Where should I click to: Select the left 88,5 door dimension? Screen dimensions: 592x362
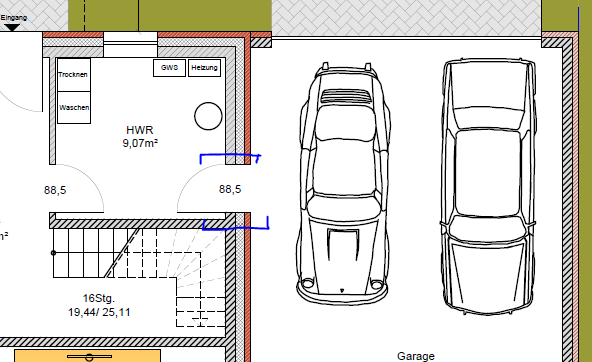[55, 190]
